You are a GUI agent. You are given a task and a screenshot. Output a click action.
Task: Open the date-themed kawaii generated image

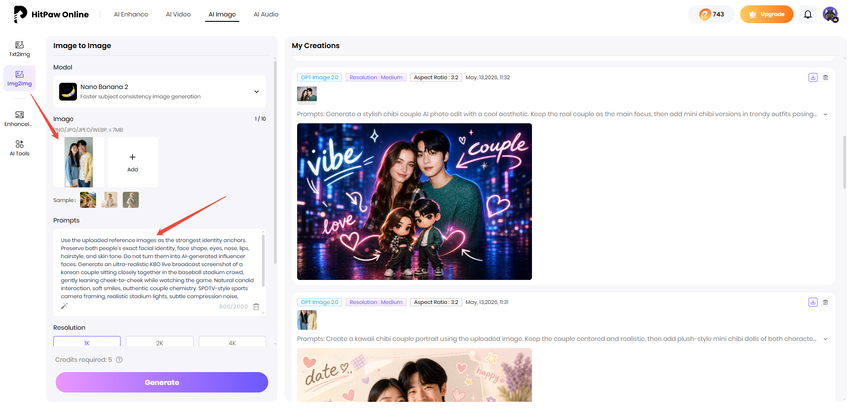[x=414, y=375]
